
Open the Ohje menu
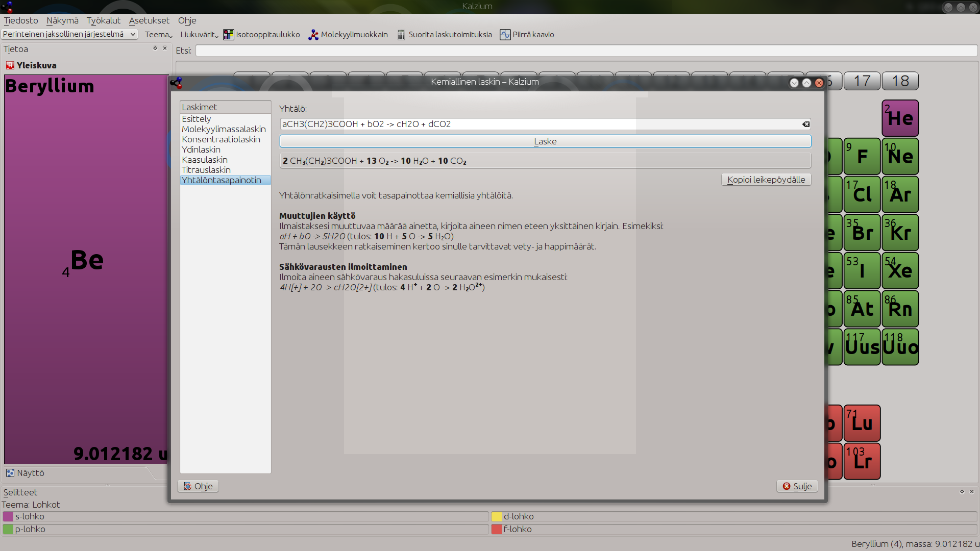tap(187, 20)
